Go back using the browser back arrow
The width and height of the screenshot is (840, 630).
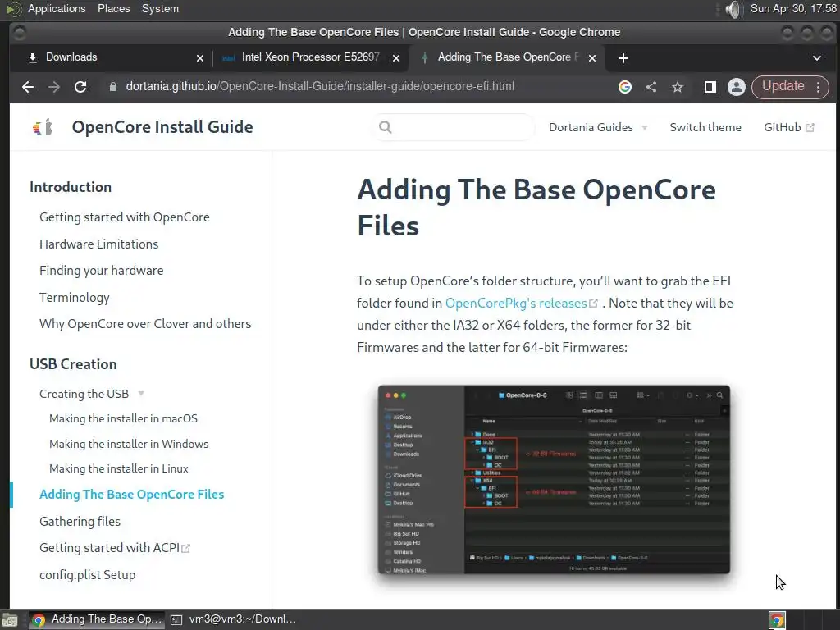point(27,87)
